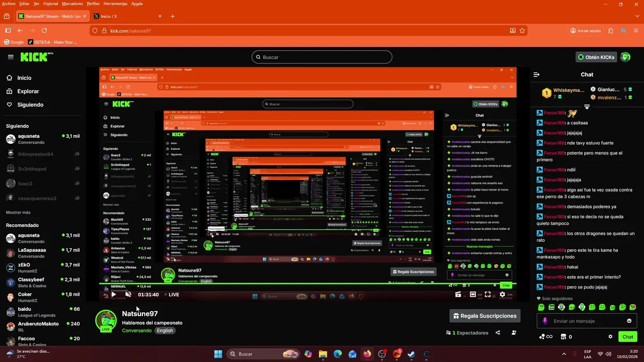Expand Mostrar más in following list
This screenshot has width=644, height=362.
click(x=18, y=212)
